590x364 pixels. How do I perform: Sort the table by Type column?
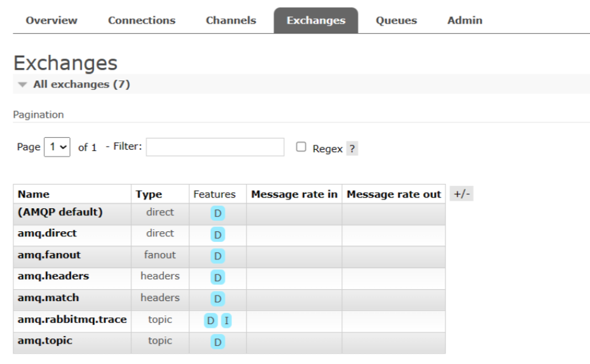[x=148, y=194]
